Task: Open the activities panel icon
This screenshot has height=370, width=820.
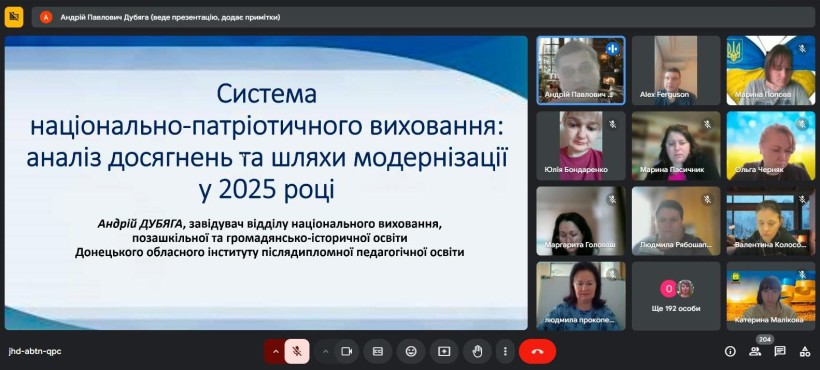Action: pos(805,352)
